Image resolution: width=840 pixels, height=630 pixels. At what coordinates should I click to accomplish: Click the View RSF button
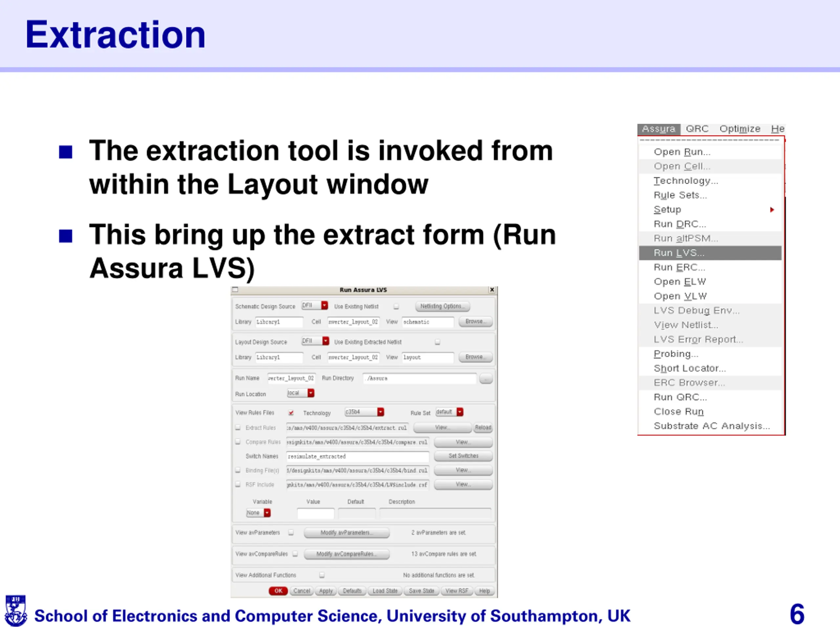457,591
